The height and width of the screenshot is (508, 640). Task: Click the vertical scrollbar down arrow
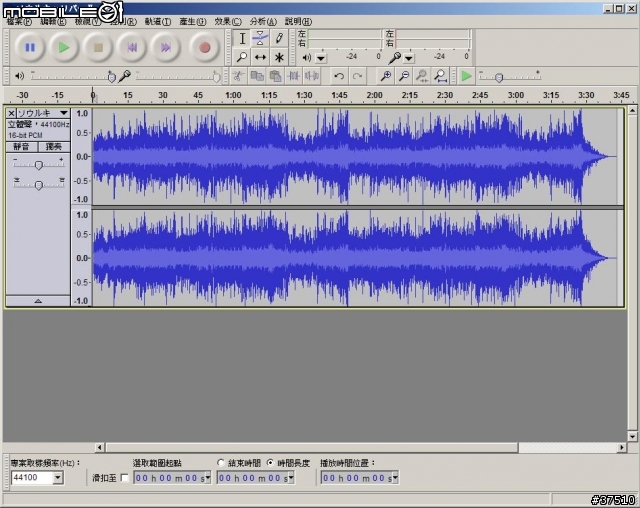632,437
